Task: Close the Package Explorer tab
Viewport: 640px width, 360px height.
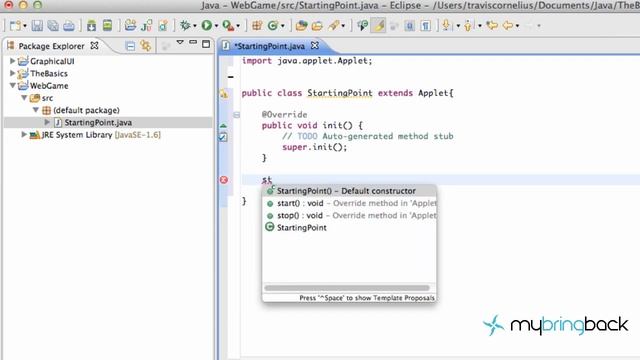Action: [x=94, y=46]
